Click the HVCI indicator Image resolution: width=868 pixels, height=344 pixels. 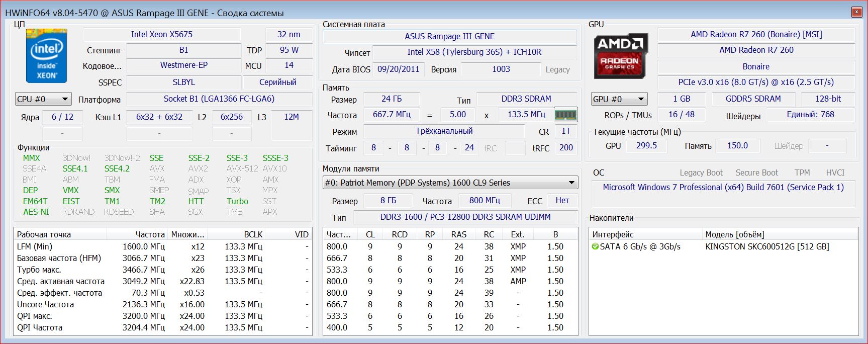click(x=835, y=173)
